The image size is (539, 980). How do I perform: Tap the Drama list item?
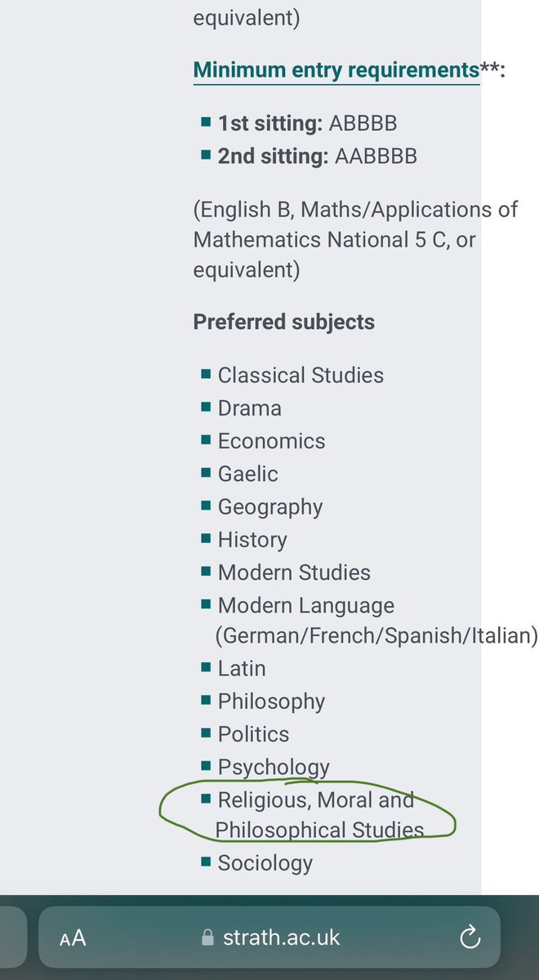click(249, 408)
